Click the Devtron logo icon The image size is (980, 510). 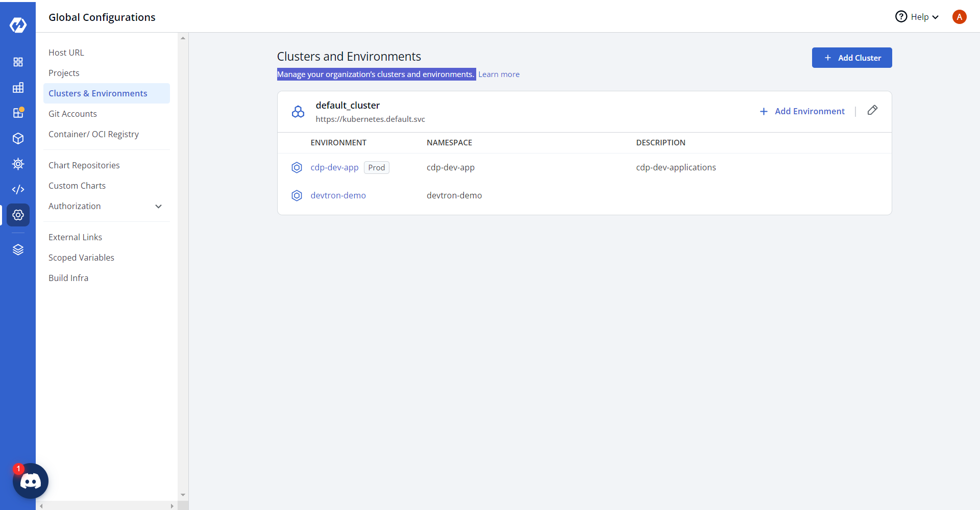tap(18, 24)
